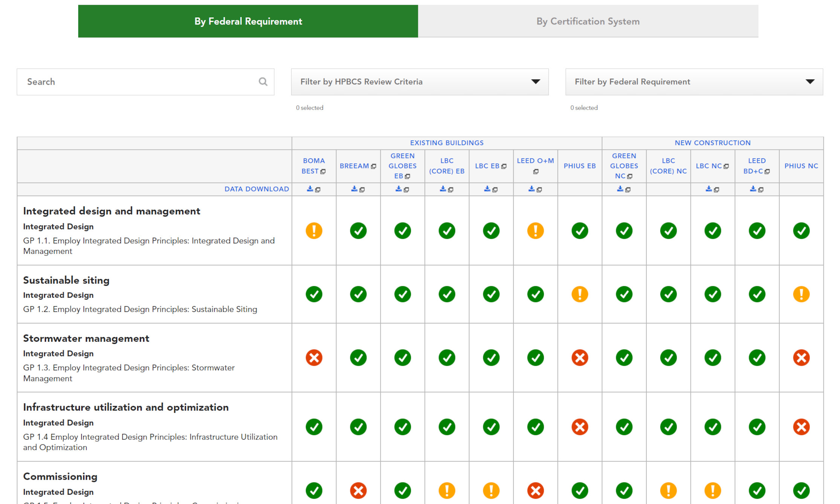Click the DATA DOWNLOAD row label
The width and height of the screenshot is (840, 504).
(x=257, y=189)
